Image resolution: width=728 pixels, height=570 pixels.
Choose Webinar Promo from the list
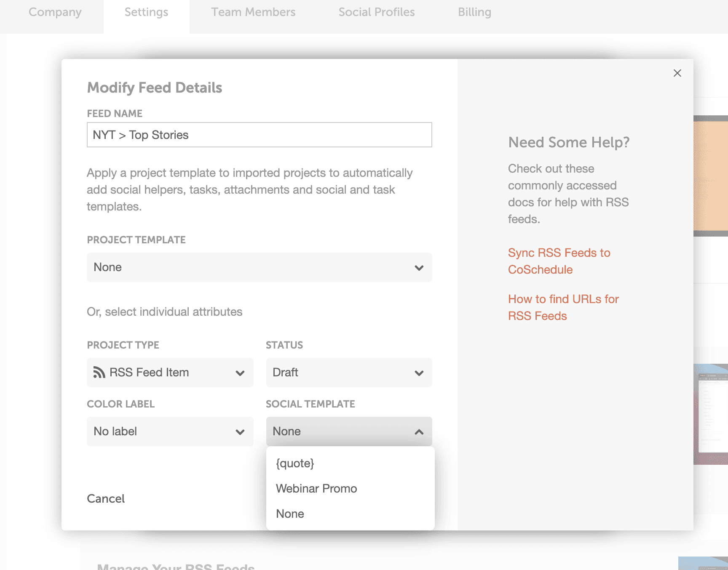click(316, 488)
